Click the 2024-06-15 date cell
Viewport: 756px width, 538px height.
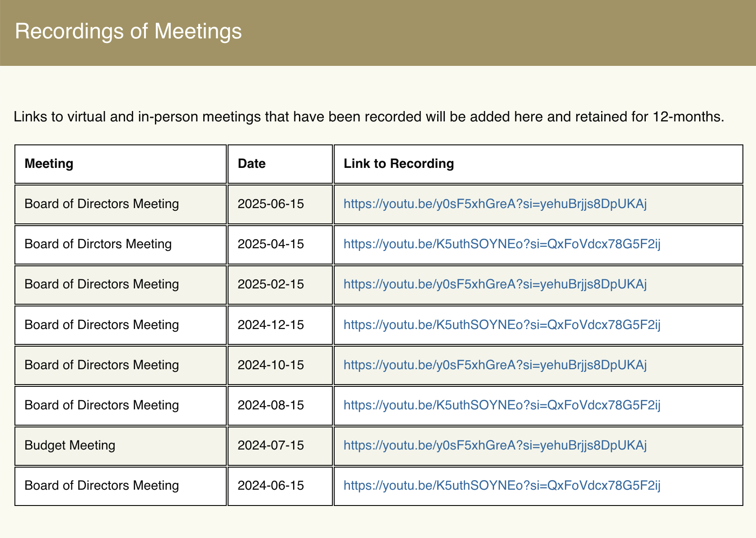coord(271,486)
